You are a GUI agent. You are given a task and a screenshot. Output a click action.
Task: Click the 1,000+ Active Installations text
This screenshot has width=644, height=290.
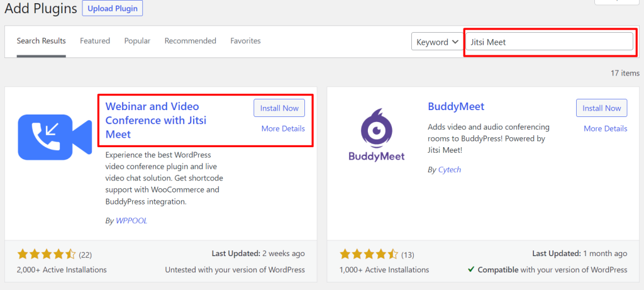(384, 270)
